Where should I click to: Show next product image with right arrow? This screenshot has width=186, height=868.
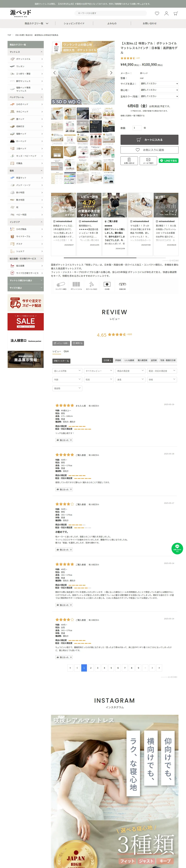point(111,73)
